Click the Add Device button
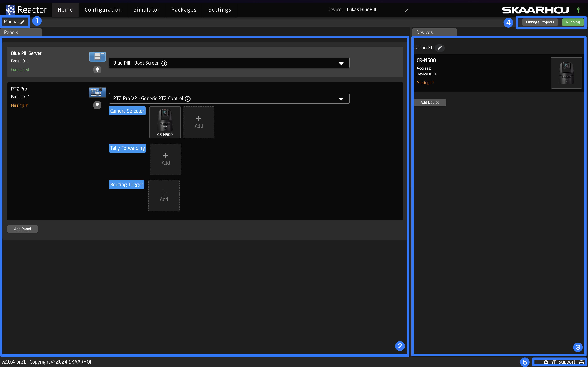The width and height of the screenshot is (588, 367). pyautogui.click(x=430, y=102)
